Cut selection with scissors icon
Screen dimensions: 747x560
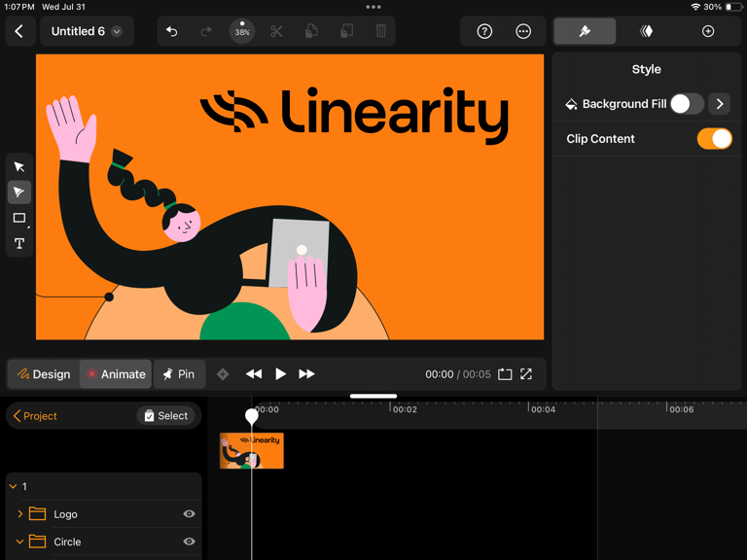click(276, 31)
